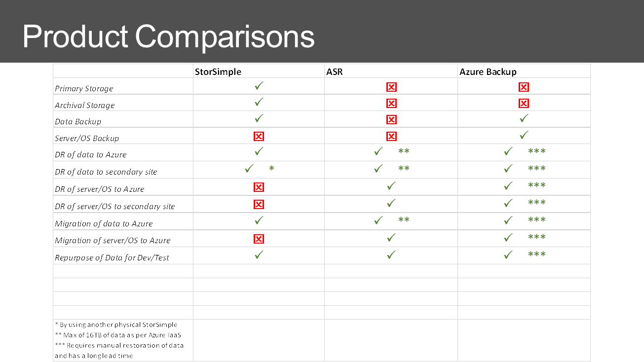Click StorSimple checkmark in DR of data to secondary site

pos(249,169)
